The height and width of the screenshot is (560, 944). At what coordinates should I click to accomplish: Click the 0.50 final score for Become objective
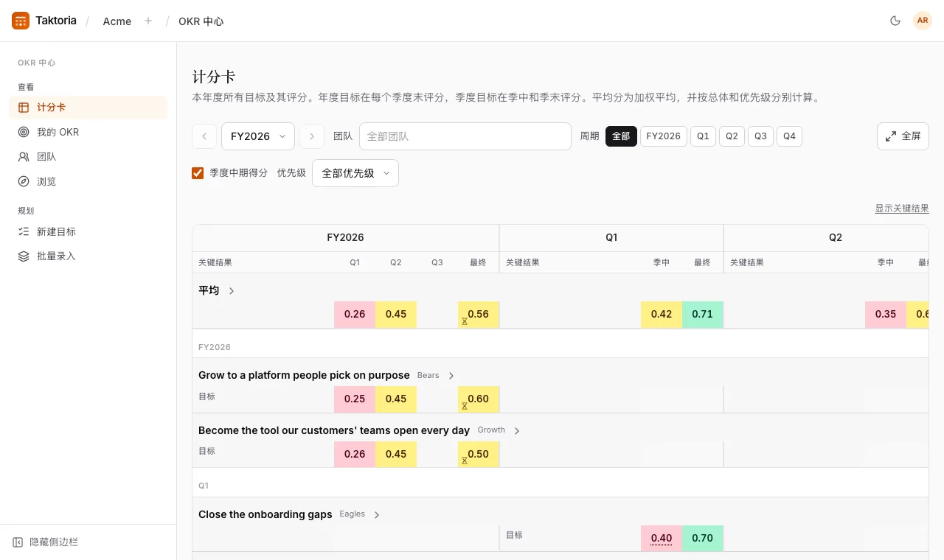click(479, 455)
